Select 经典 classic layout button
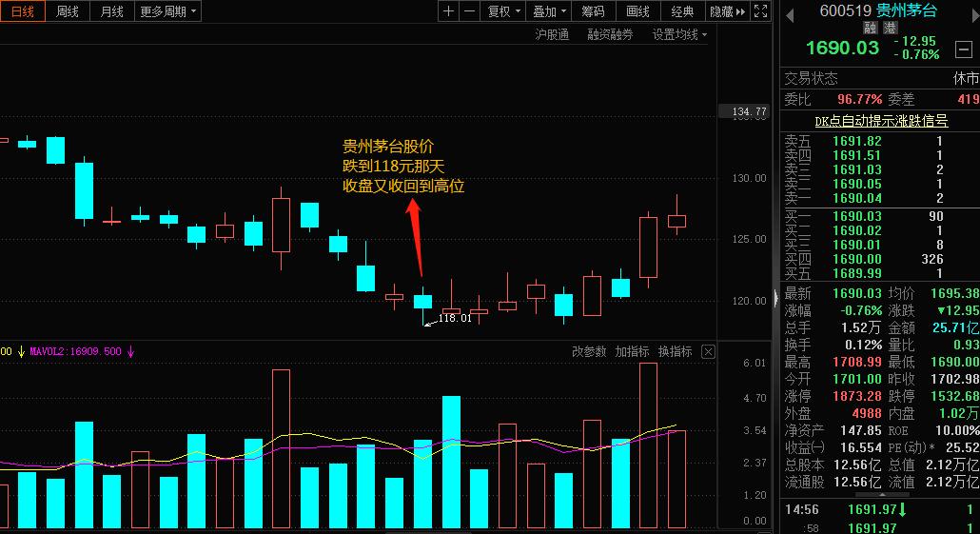The width and height of the screenshot is (980, 534). (682, 11)
